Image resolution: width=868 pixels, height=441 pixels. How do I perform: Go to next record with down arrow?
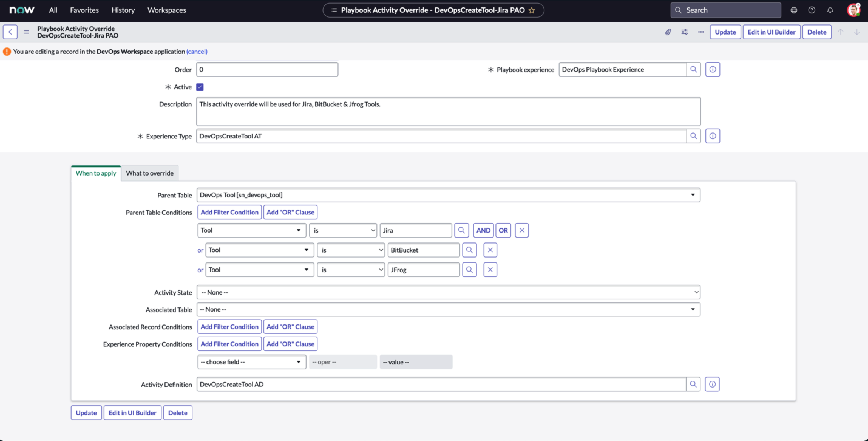pos(857,32)
